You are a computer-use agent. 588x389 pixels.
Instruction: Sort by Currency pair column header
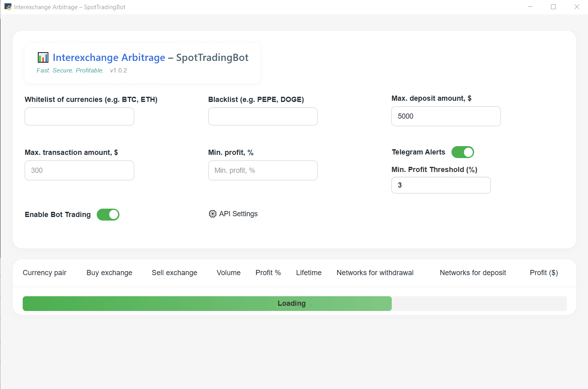pos(45,273)
